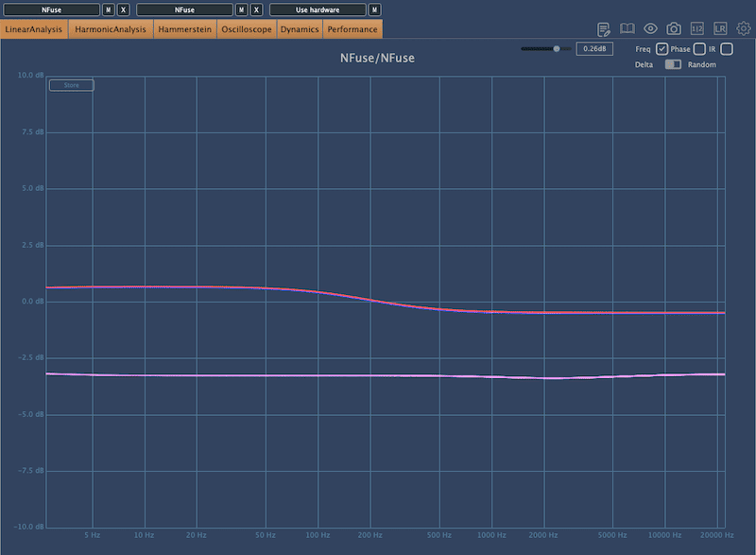Open settings gear icon

[743, 29]
